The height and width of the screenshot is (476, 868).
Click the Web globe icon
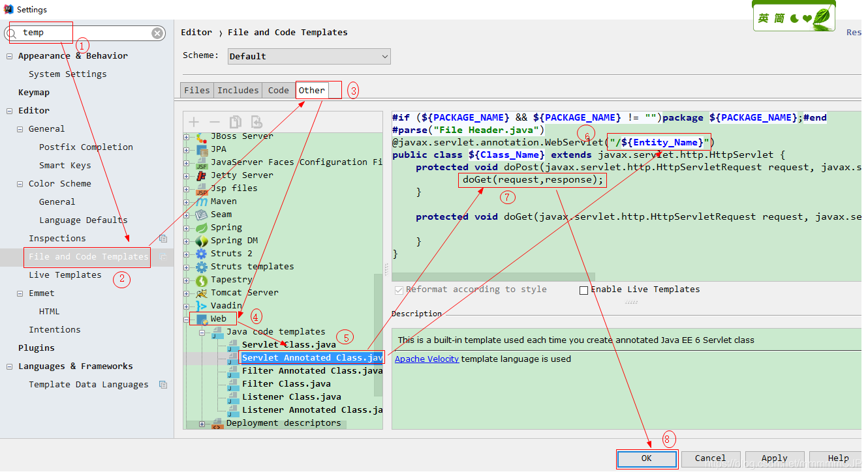(202, 320)
